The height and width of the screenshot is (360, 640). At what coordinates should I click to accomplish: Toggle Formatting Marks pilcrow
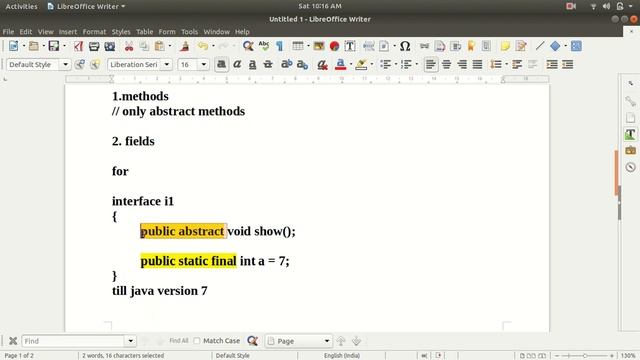coord(280,46)
